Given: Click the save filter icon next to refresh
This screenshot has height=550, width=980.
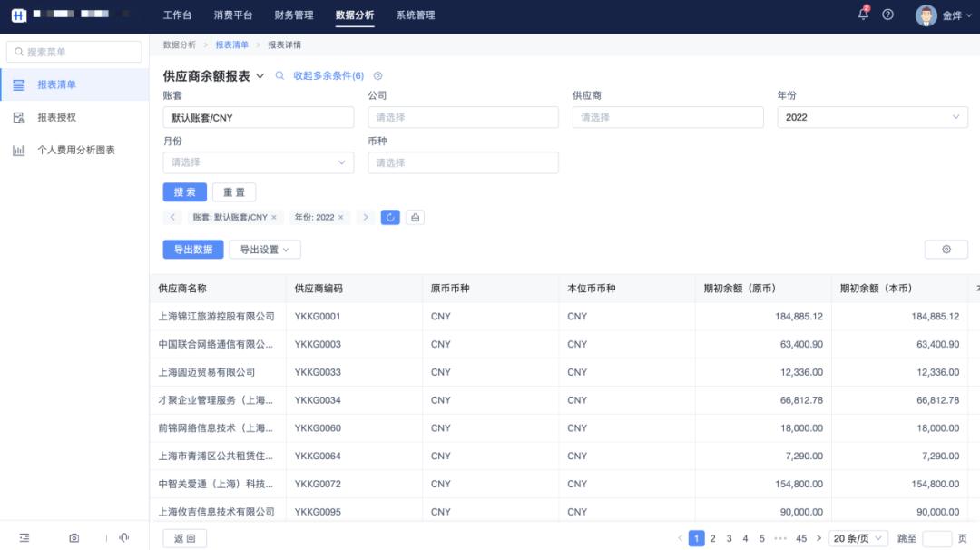Looking at the screenshot, I should click(413, 217).
